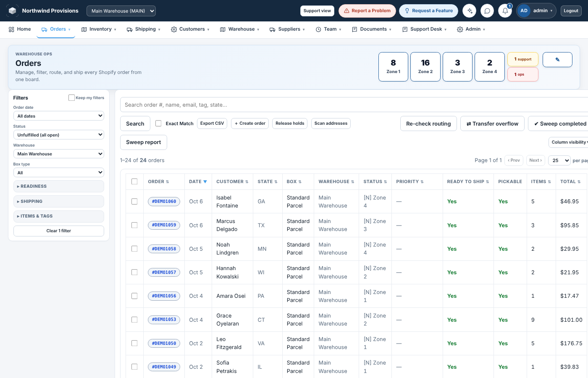Viewport: 588px width, 378px height.
Task: Click the AD user avatar
Action: point(524,11)
